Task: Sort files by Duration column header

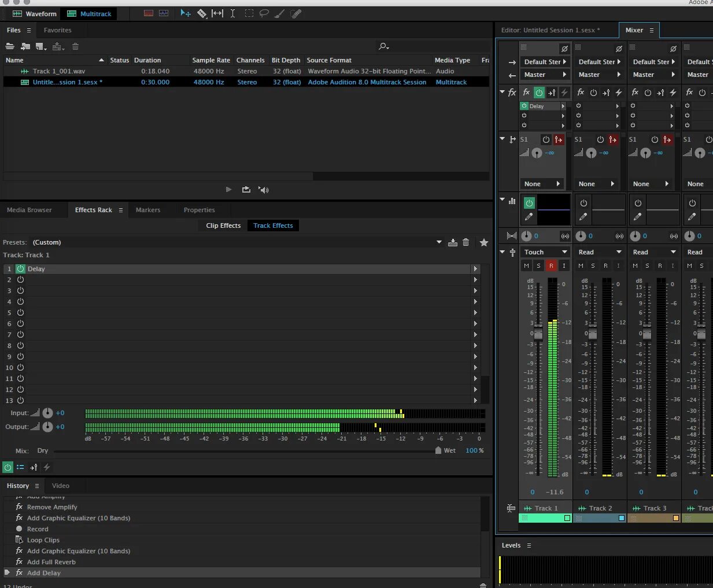Action: point(147,60)
